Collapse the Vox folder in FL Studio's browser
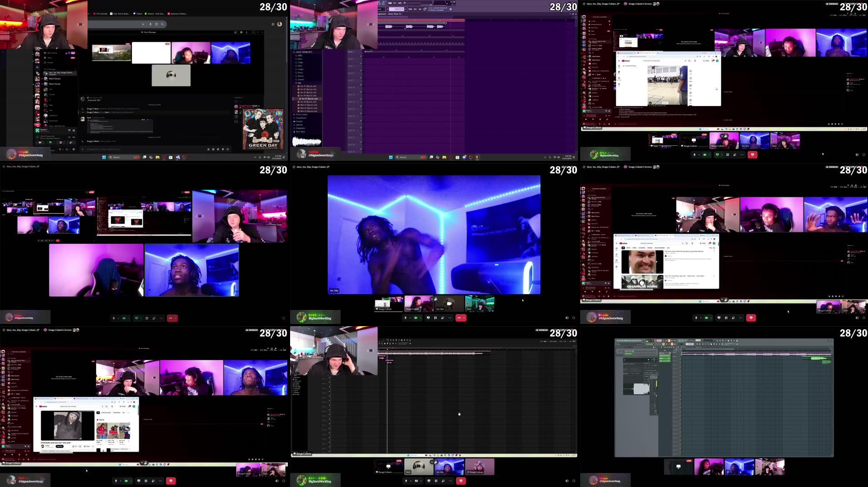The image size is (868, 487). 298,83
